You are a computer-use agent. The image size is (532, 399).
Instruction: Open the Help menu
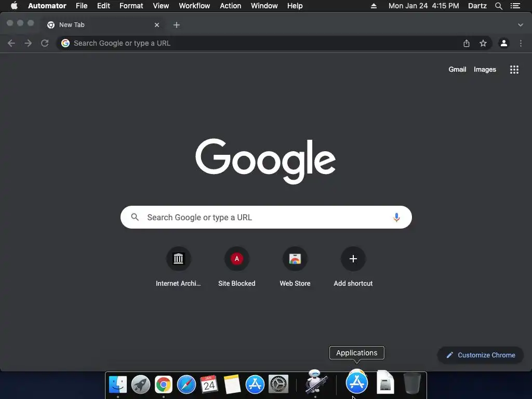coord(295,6)
